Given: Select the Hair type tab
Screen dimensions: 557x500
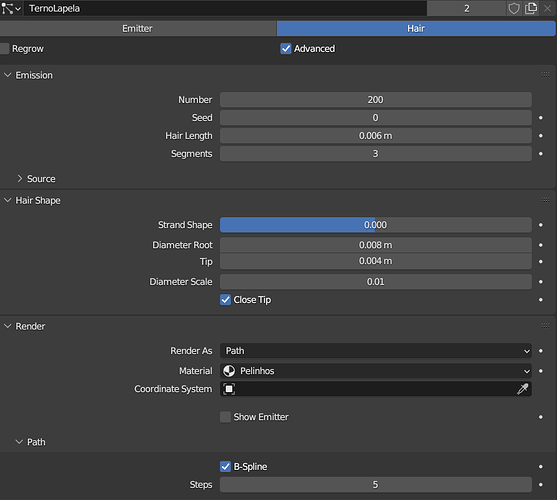Looking at the screenshot, I should click(x=416, y=28).
